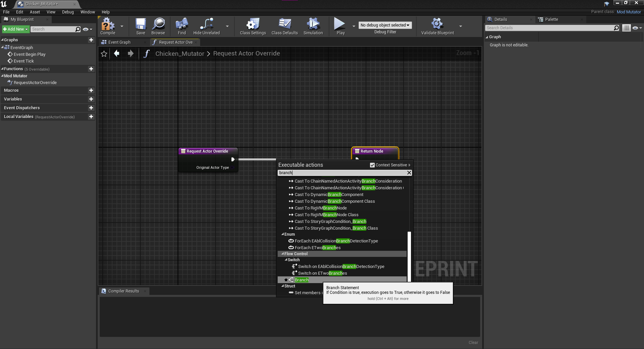Select Branch action from results
644x349 pixels.
tap(342, 280)
